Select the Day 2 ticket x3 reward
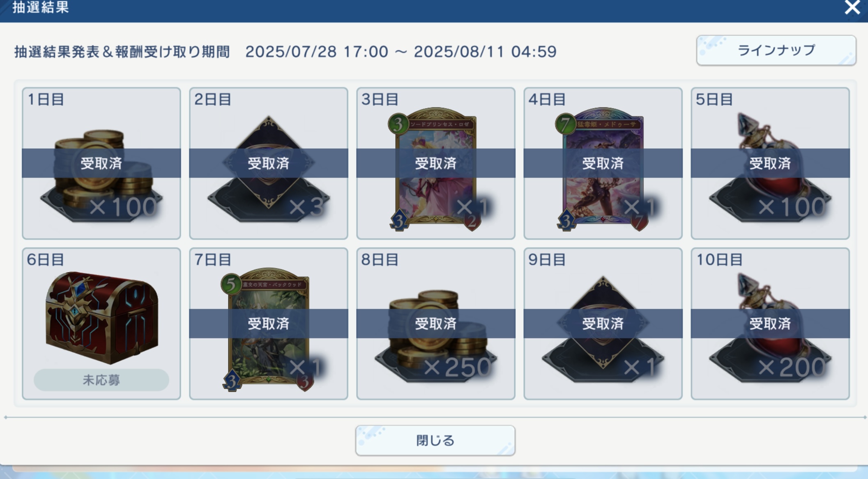Image resolution: width=868 pixels, height=479 pixels. coord(268,169)
